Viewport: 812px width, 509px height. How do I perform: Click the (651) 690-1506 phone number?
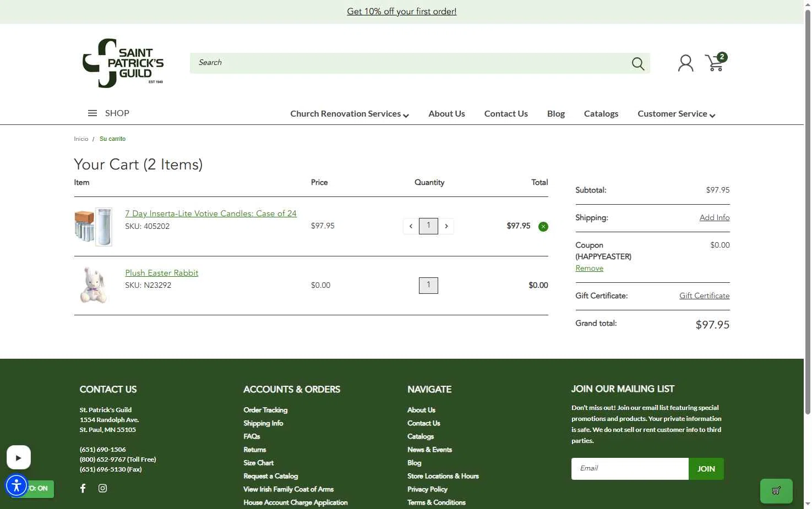click(103, 450)
